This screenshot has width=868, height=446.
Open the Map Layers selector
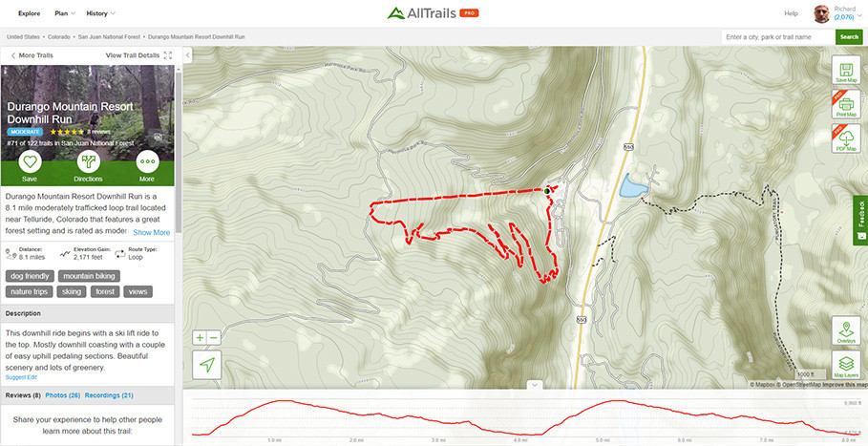coord(846,365)
